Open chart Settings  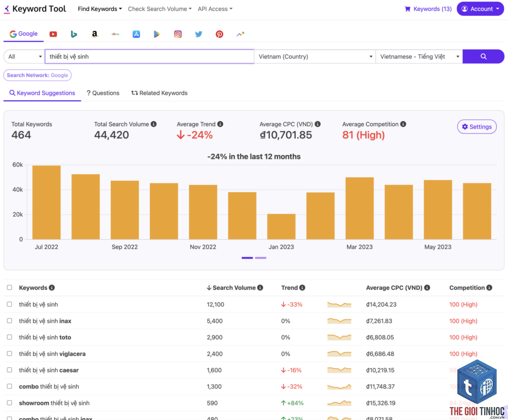(477, 127)
